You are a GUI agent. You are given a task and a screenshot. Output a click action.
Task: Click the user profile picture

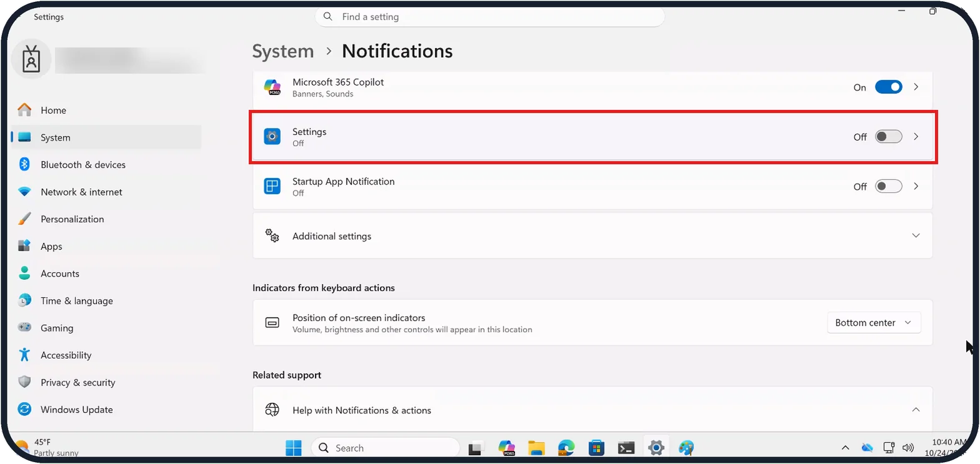tap(31, 60)
